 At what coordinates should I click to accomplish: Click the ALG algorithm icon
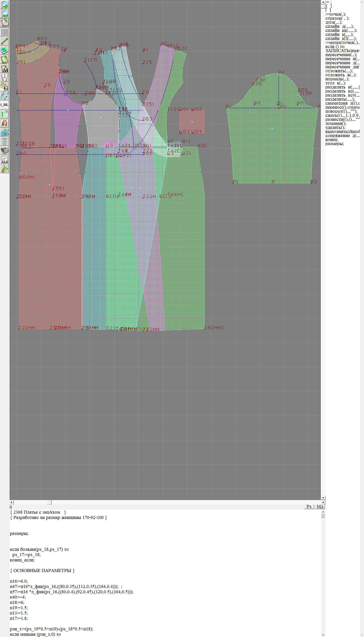click(x=5, y=160)
